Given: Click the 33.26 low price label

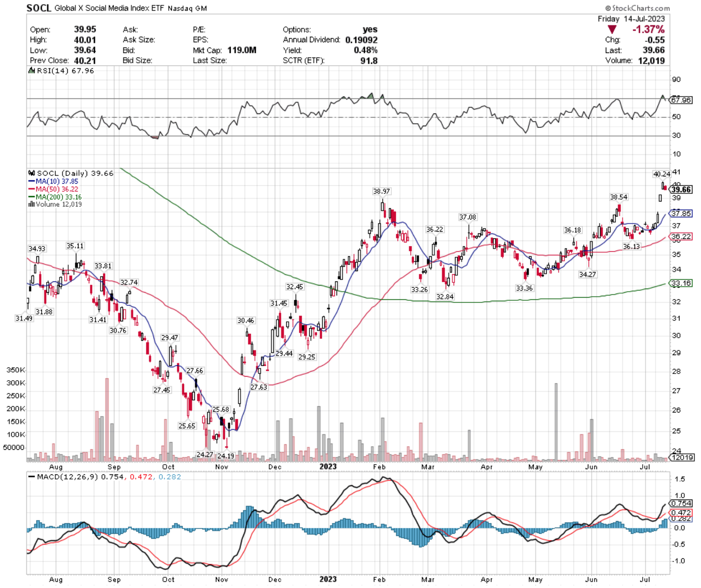Looking at the screenshot, I should pyautogui.click(x=420, y=290).
